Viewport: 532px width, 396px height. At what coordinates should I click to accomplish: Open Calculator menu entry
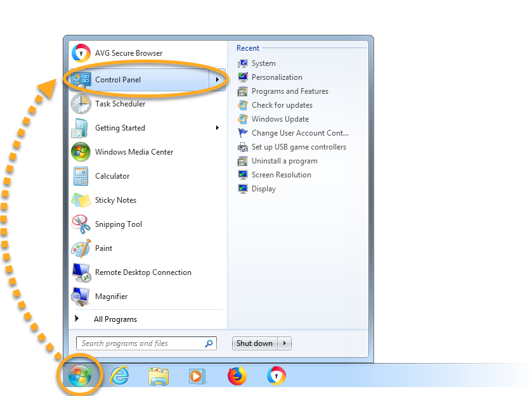click(x=148, y=176)
